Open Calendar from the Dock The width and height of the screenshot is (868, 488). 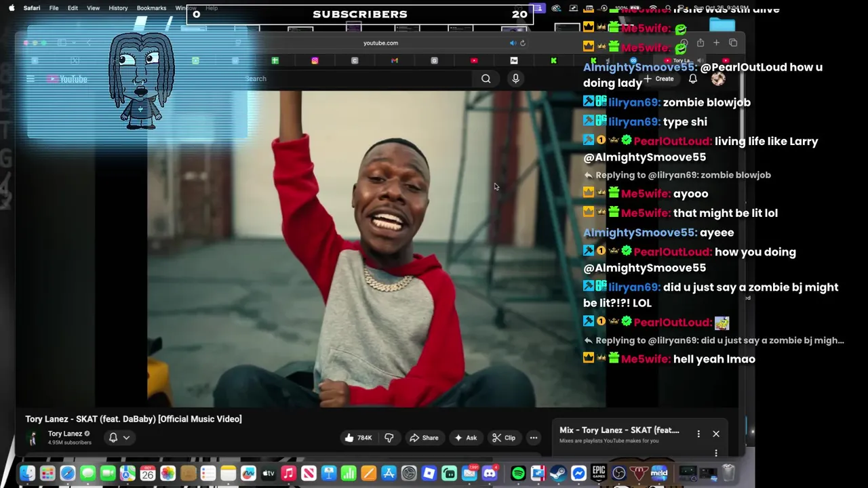tap(148, 473)
